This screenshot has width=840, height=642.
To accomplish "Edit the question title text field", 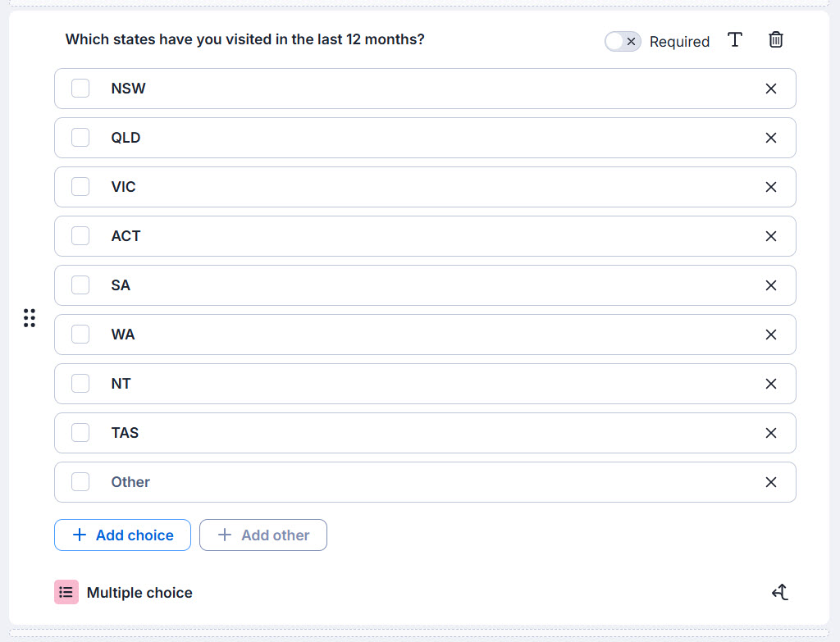I will (244, 39).
